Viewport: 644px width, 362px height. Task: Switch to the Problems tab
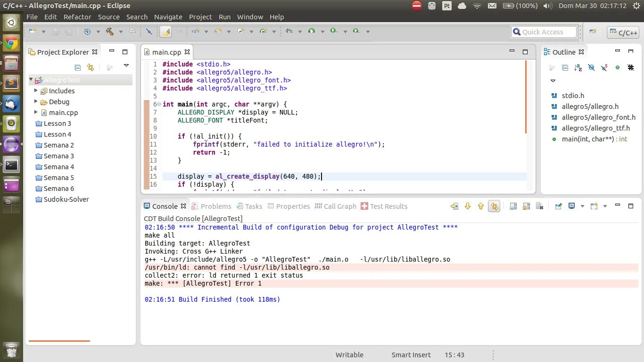pyautogui.click(x=211, y=206)
